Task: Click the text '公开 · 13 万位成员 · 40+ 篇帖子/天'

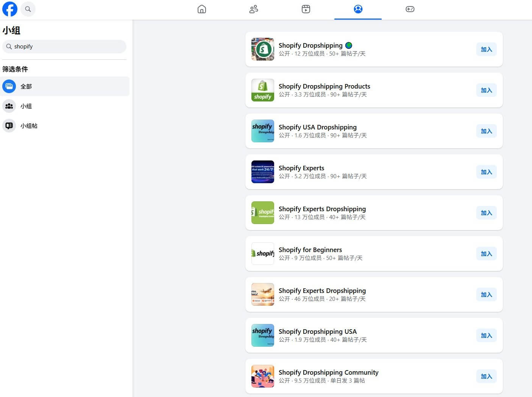Action: pyautogui.click(x=322, y=217)
